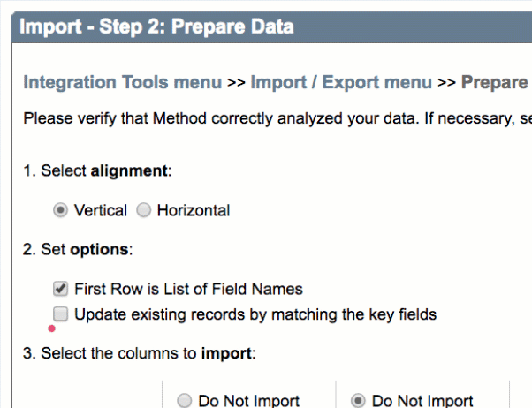This screenshot has width=532, height=408.
Task: Choose the Horizontal alignment radio button
Action: point(143,210)
